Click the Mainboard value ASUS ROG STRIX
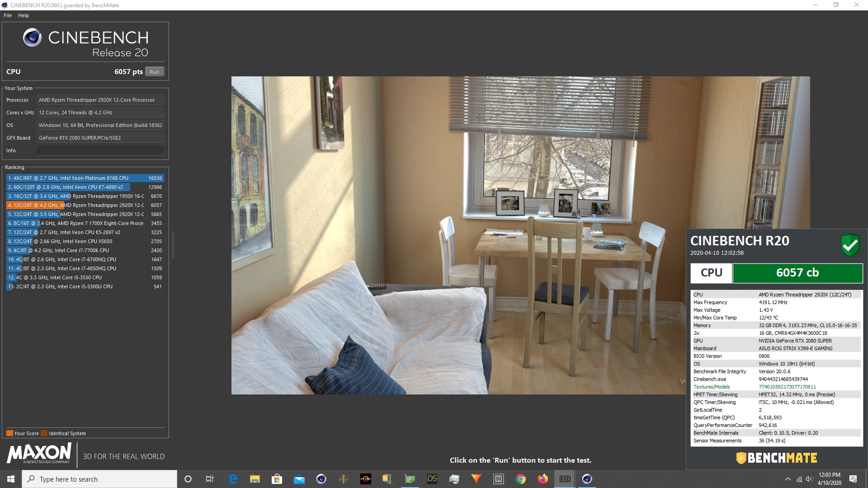Image resolution: width=868 pixels, height=488 pixels. coord(795,348)
